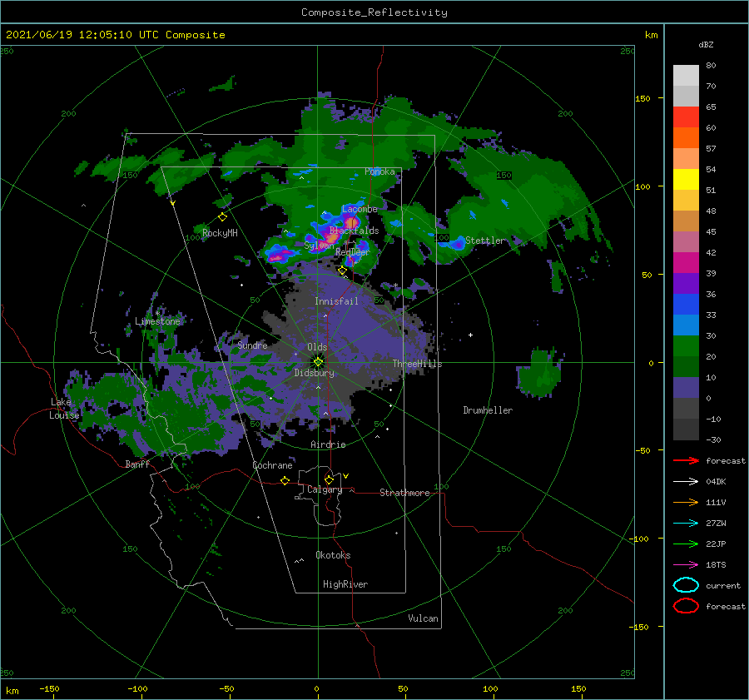Click the radar center marker near Olds
Viewport: 749px width, 700px height.
[318, 362]
